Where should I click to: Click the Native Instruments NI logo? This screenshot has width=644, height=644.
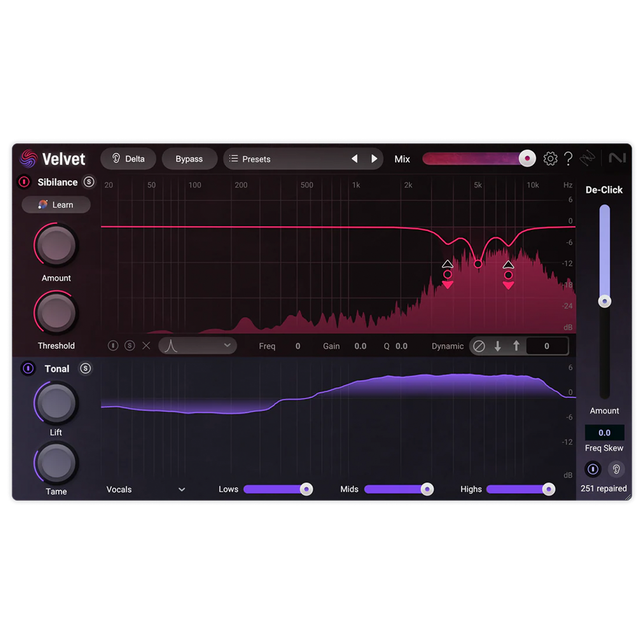pyautogui.click(x=617, y=158)
